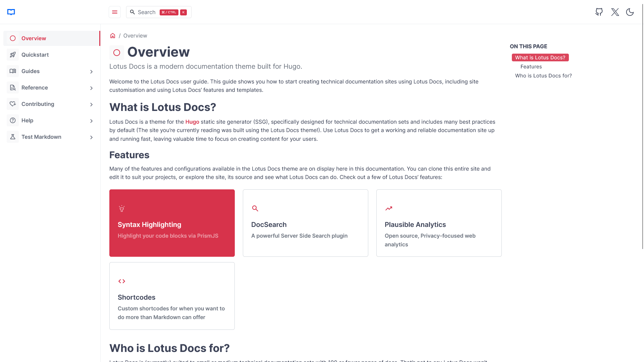Click the Guides book icon in sidebar
The image size is (644, 362).
13,71
